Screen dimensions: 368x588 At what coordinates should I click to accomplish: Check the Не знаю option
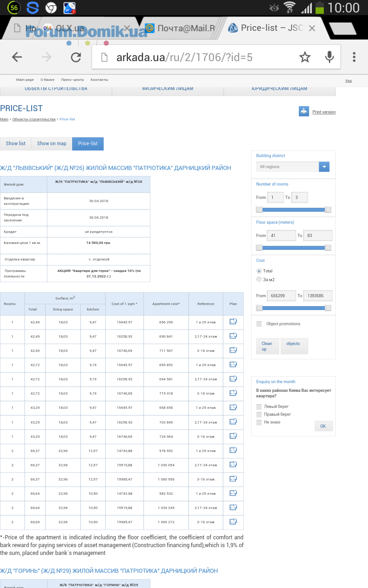click(259, 422)
